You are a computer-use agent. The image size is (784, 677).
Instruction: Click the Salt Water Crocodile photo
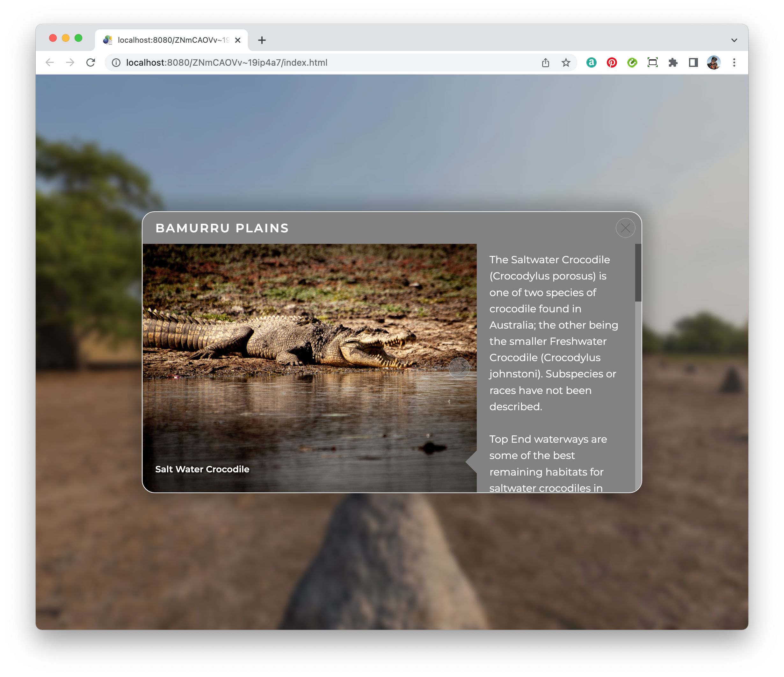[303, 341]
